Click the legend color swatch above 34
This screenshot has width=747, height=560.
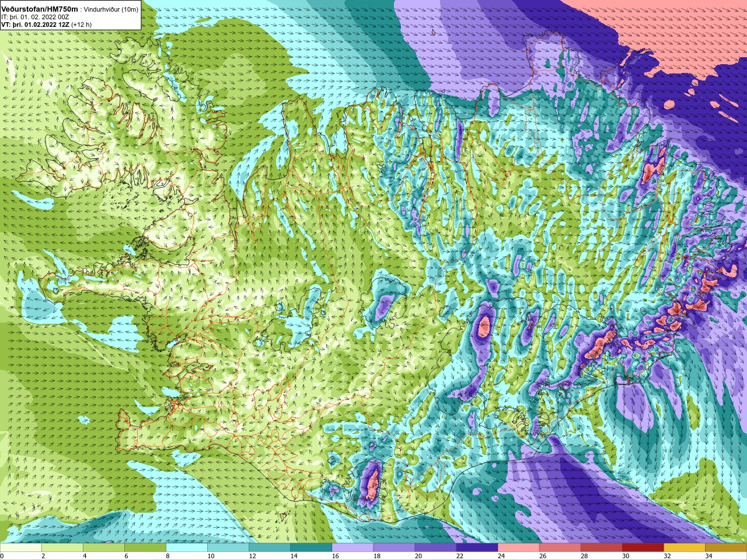[725, 548]
